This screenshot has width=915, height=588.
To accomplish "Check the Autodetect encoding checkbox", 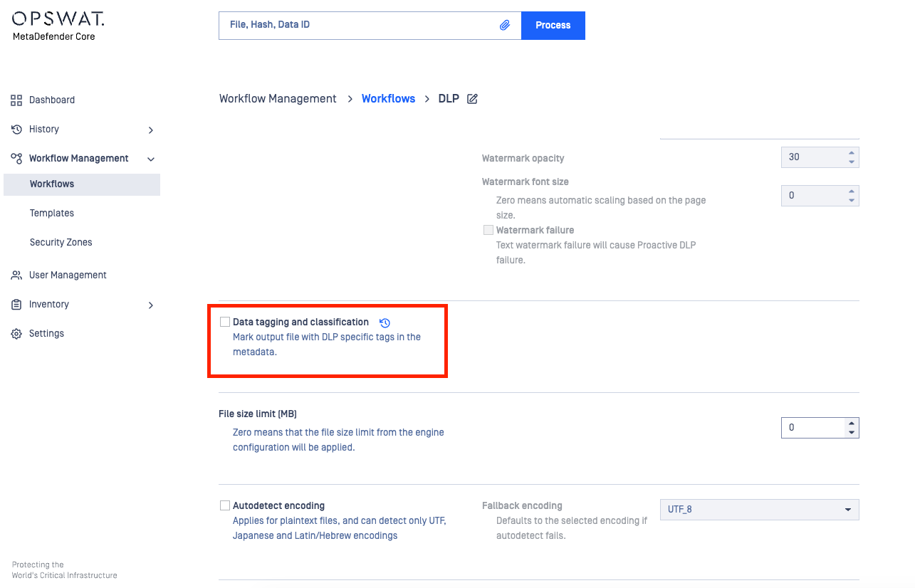I will [x=225, y=505].
